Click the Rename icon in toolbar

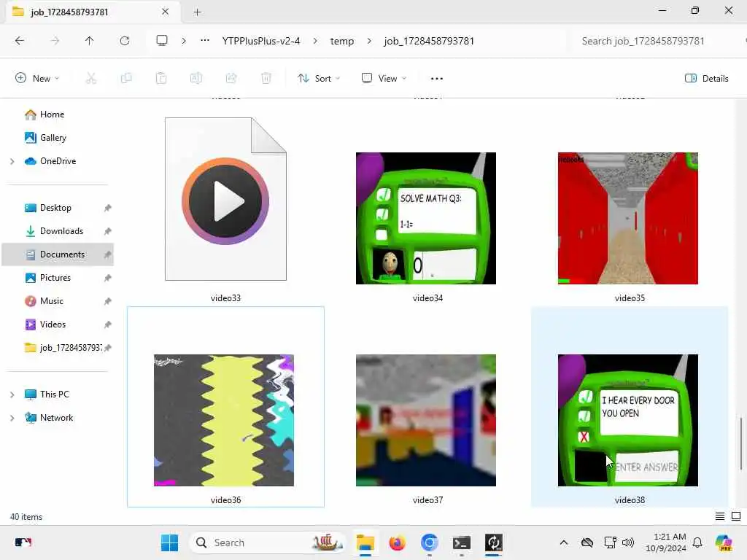click(x=196, y=79)
